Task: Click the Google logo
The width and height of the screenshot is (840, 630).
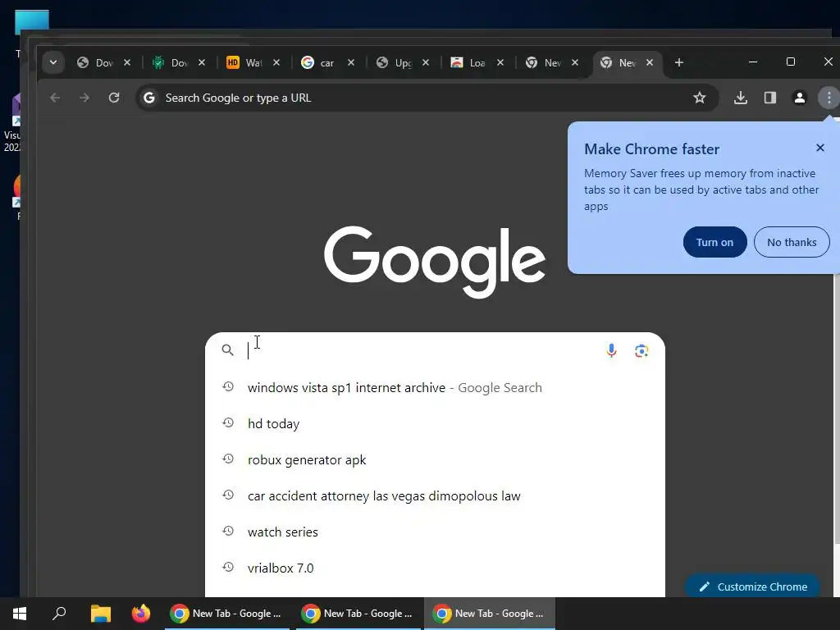Action: 435,262
